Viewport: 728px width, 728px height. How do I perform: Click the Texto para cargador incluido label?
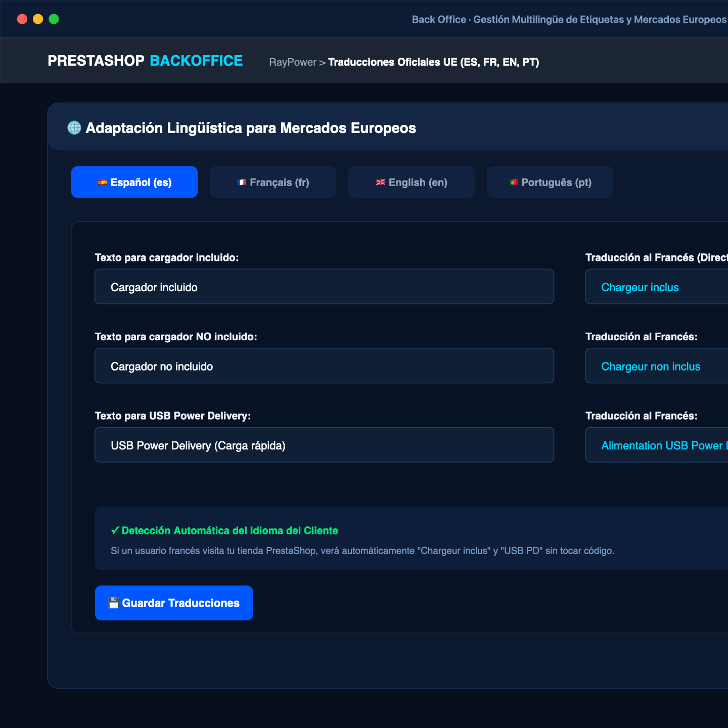[x=167, y=258]
